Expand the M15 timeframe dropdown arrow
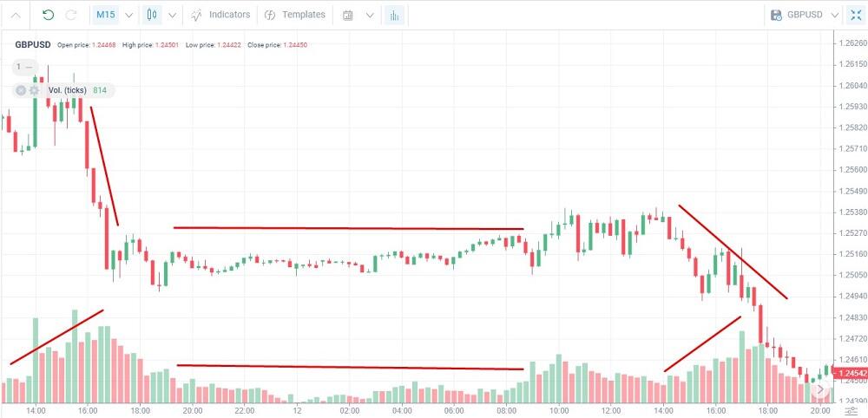Viewport: 868px width, 418px height. [x=129, y=15]
